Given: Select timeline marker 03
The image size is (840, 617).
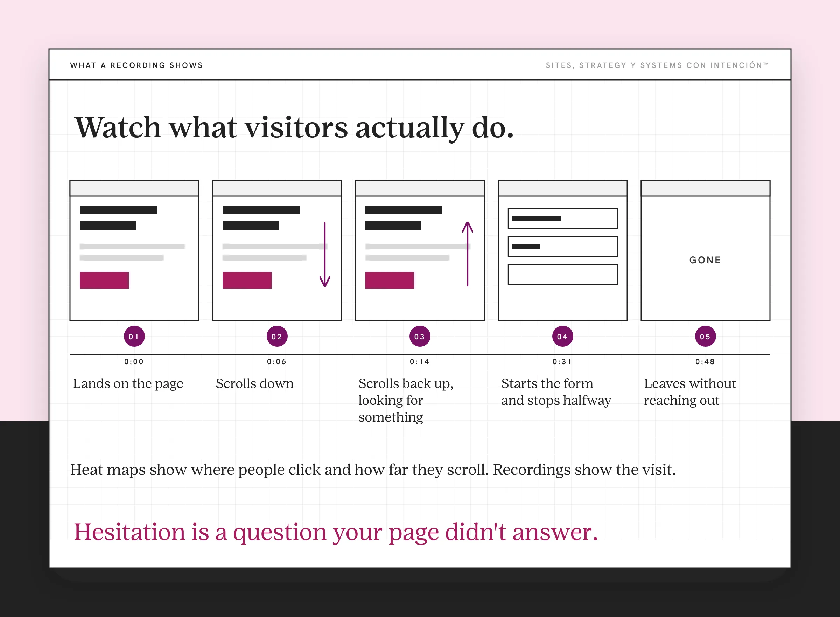Looking at the screenshot, I should tap(420, 337).
